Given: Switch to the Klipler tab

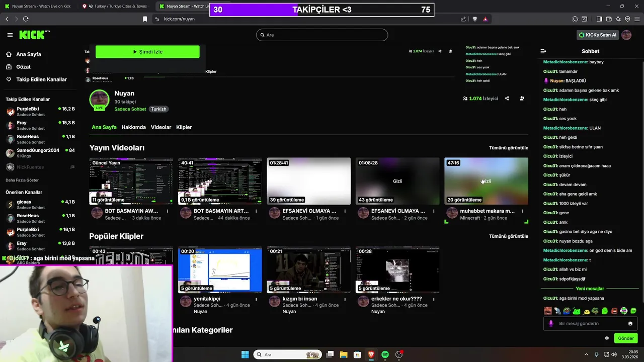Looking at the screenshot, I should click(184, 127).
